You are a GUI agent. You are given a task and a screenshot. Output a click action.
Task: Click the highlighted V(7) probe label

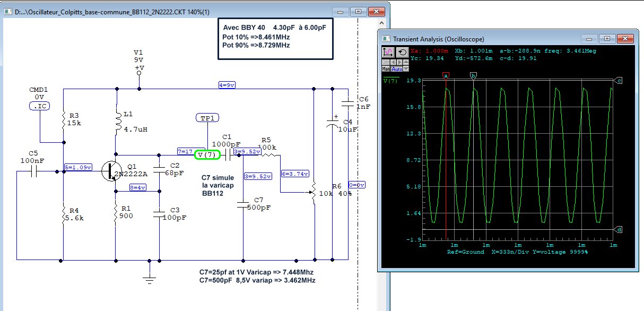(207, 155)
